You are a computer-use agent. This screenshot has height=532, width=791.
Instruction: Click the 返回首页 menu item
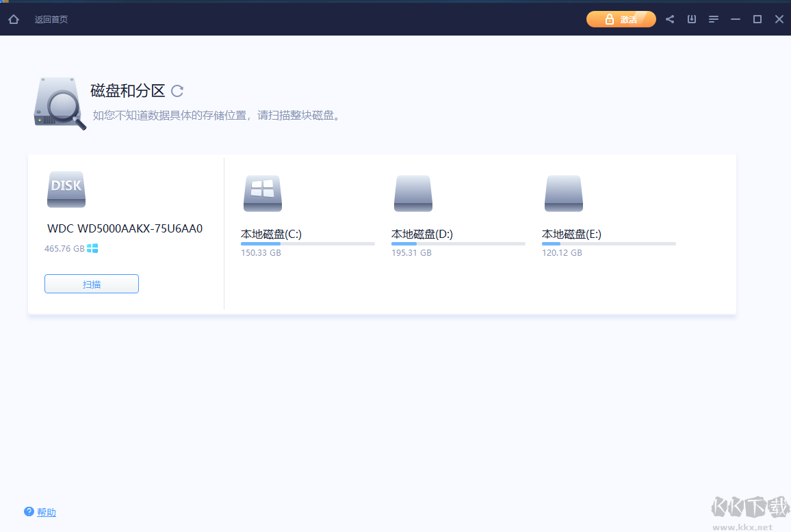pos(51,19)
